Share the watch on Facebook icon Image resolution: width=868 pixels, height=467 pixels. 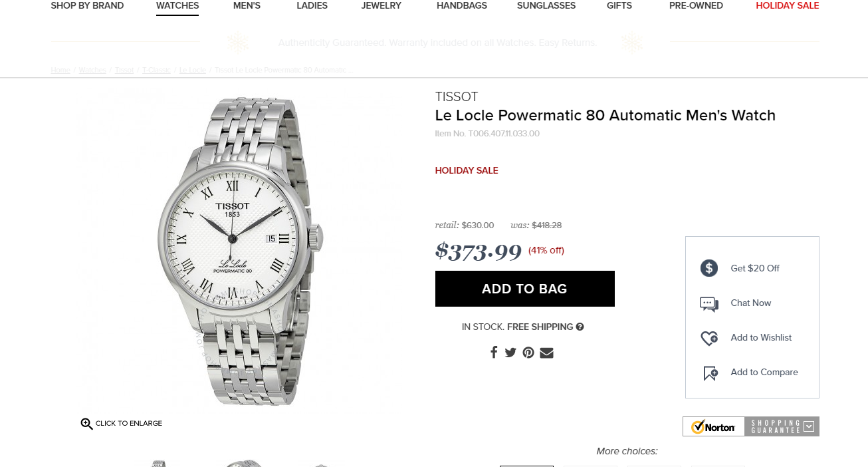[x=494, y=353]
